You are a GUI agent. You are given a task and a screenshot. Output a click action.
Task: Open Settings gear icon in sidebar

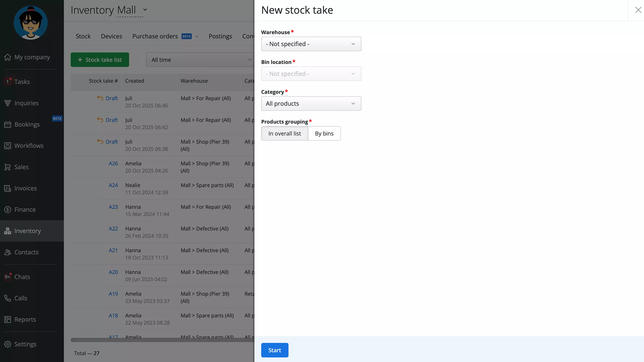[x=8, y=344]
